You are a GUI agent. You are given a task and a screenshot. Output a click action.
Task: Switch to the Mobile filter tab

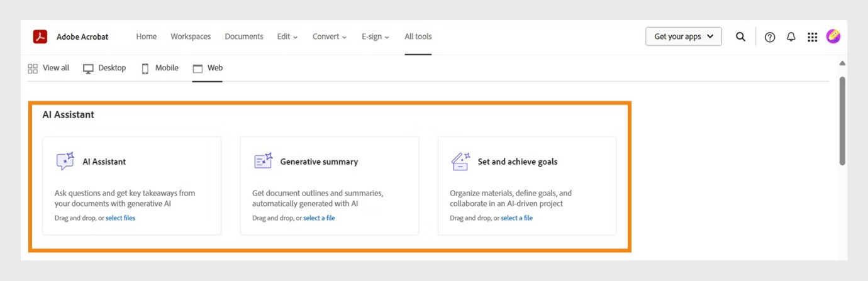pos(160,68)
